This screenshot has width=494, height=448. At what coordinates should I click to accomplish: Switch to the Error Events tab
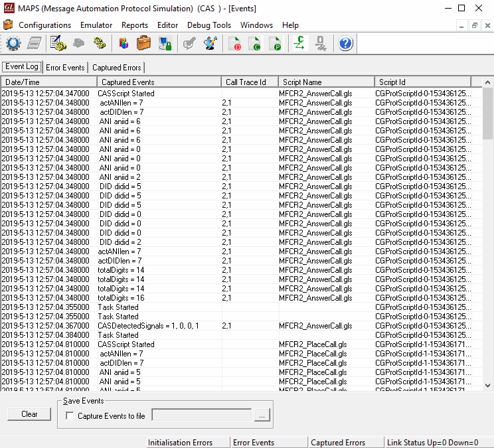65,68
